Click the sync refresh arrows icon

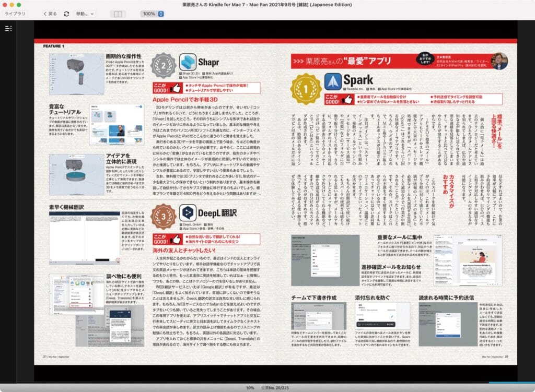coord(66,14)
